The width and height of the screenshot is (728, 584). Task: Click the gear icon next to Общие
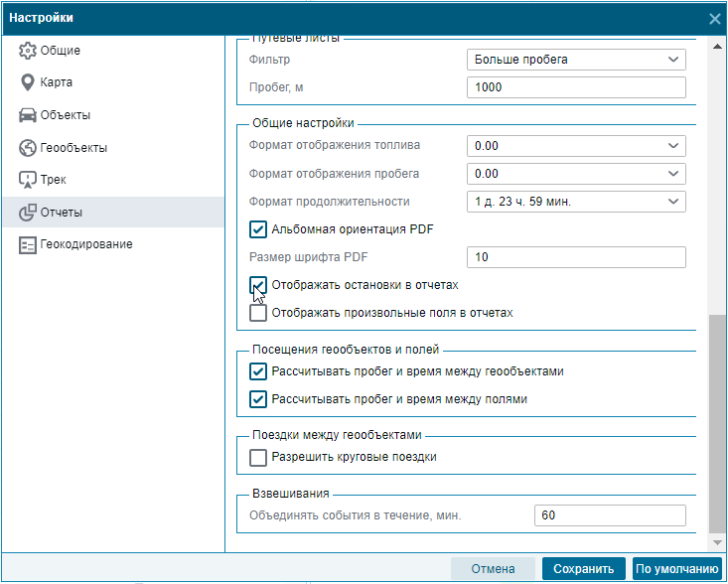tap(28, 51)
